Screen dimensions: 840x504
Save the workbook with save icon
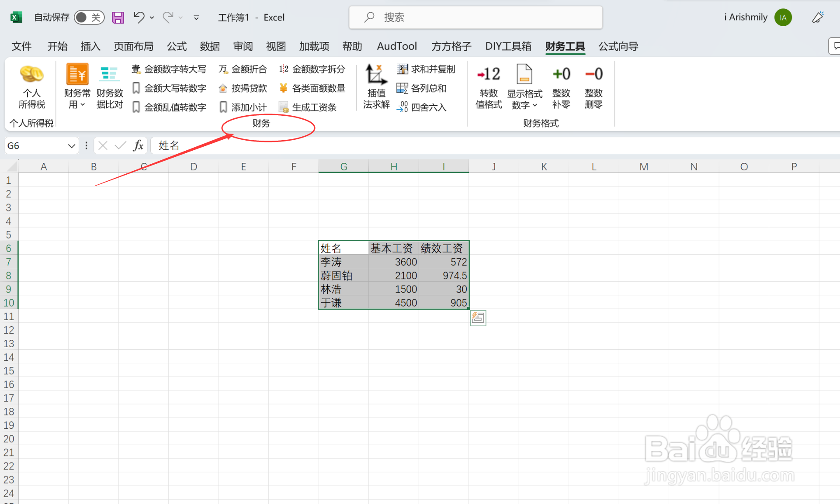click(118, 17)
